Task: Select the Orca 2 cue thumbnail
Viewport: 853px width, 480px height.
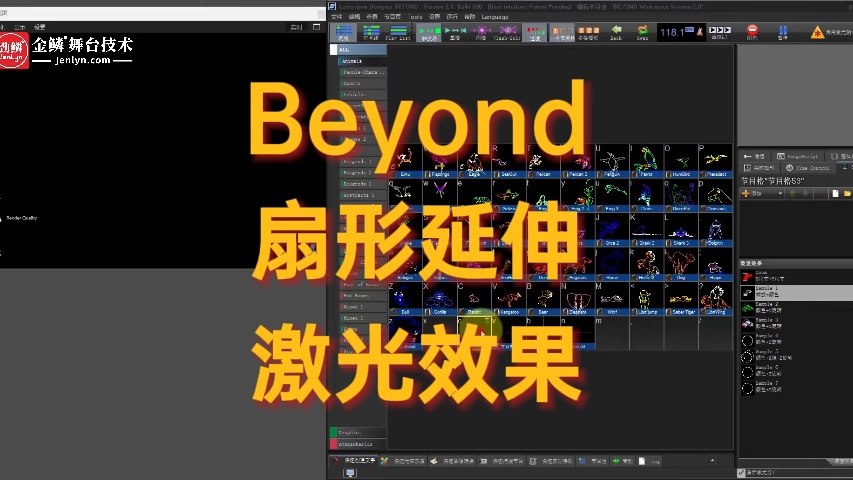Action: point(612,230)
